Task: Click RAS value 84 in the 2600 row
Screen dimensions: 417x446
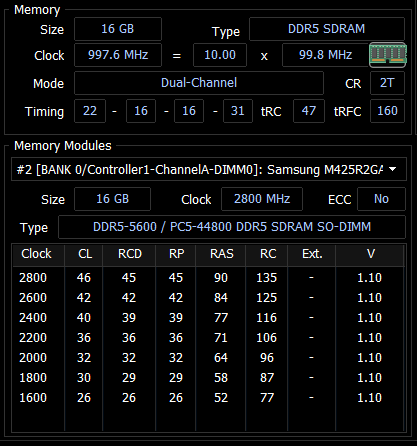Action: [x=221, y=298]
